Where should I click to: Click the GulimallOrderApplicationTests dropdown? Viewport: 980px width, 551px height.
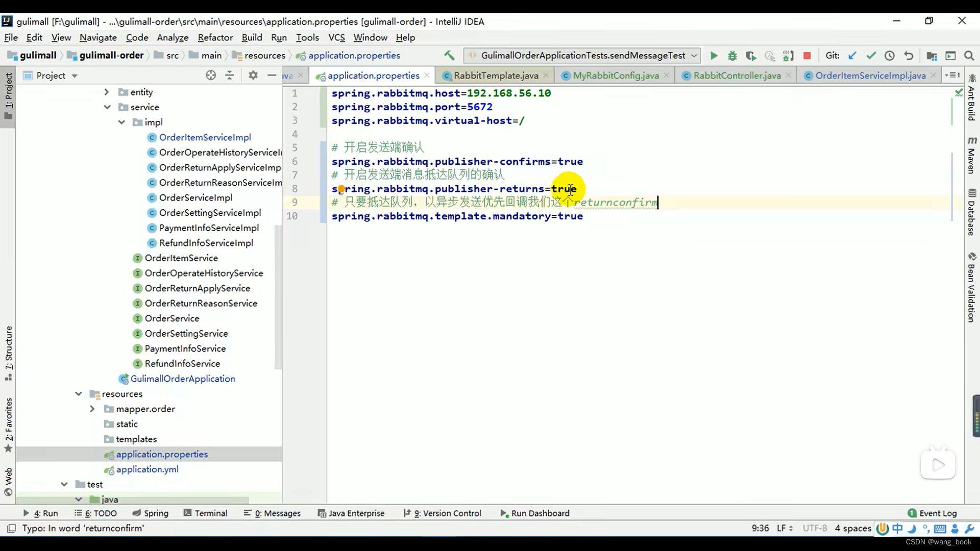[581, 55]
